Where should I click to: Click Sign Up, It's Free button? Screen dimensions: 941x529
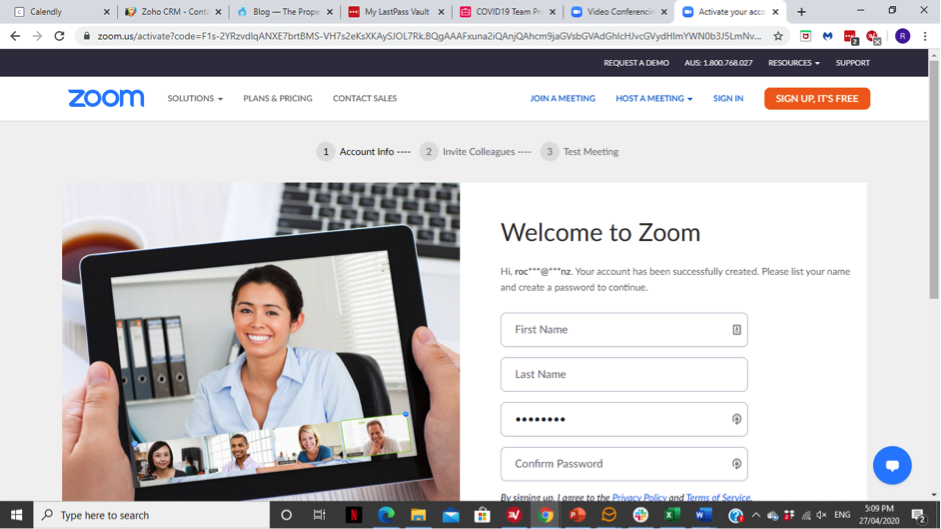(x=817, y=98)
